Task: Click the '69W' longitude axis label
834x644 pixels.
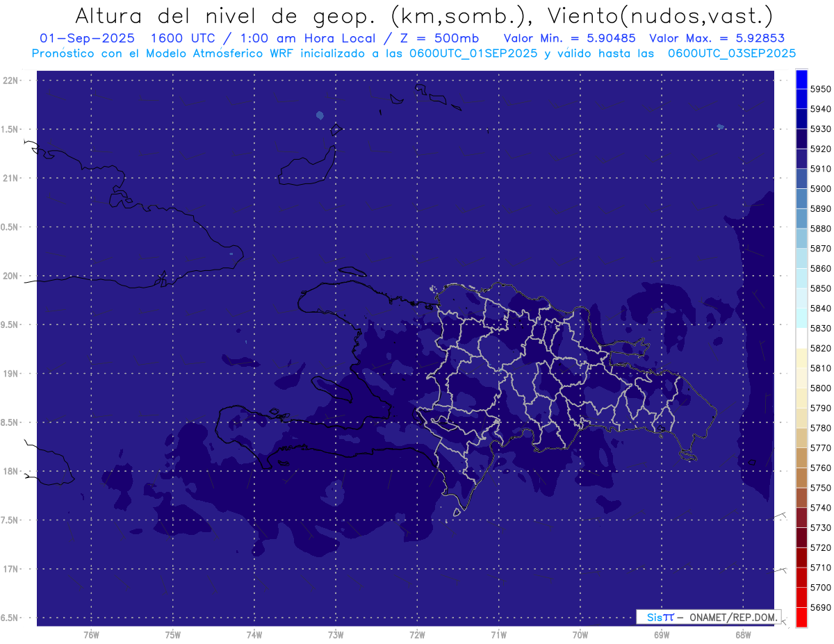Action: point(662,635)
